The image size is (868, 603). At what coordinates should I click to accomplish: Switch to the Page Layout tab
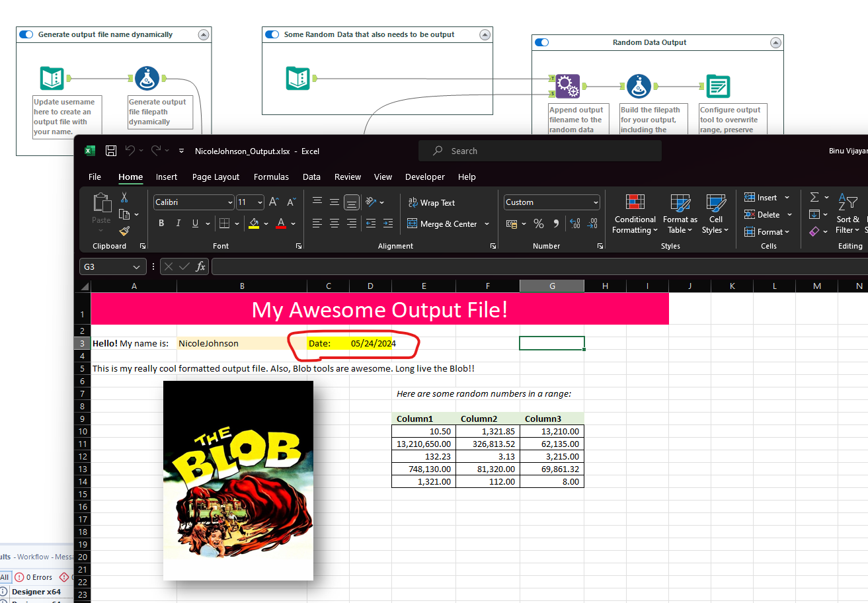tap(216, 177)
